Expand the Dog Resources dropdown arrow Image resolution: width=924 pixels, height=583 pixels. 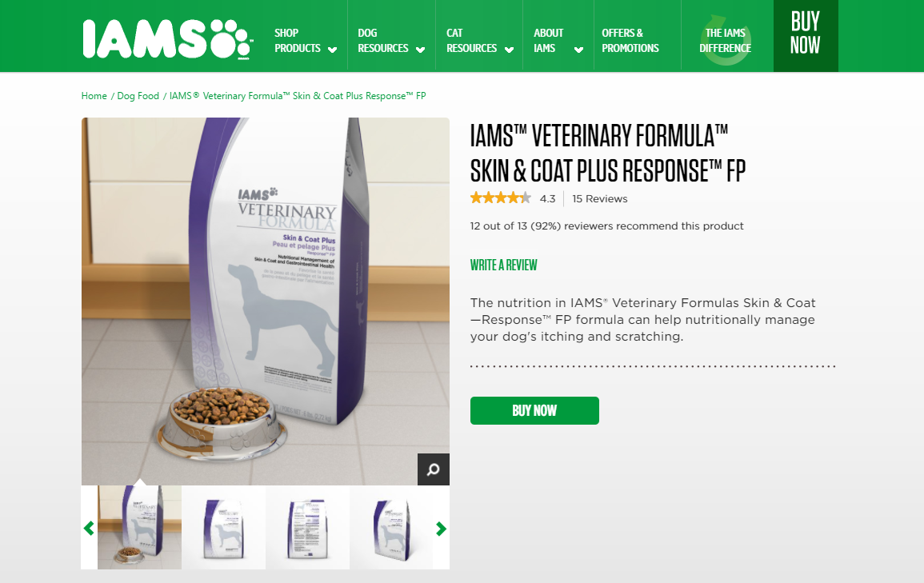point(420,50)
